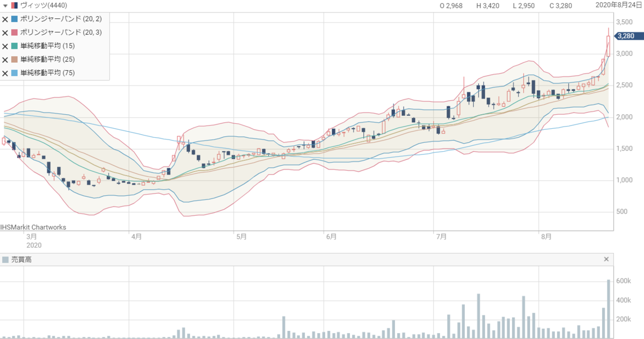Close the 売買高 volume panel

(606, 259)
